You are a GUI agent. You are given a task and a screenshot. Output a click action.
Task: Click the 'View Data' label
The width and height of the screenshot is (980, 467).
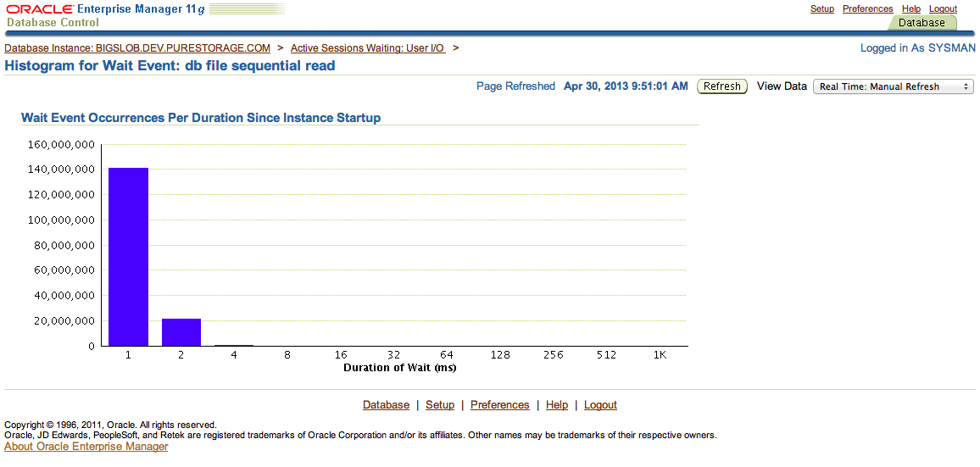pos(782,86)
